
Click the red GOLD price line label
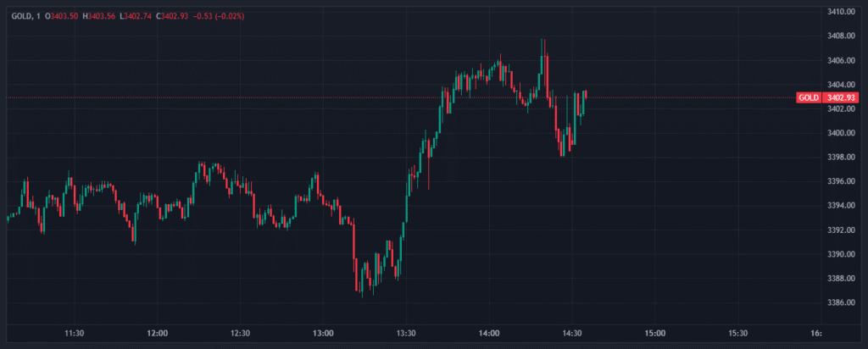[808, 98]
